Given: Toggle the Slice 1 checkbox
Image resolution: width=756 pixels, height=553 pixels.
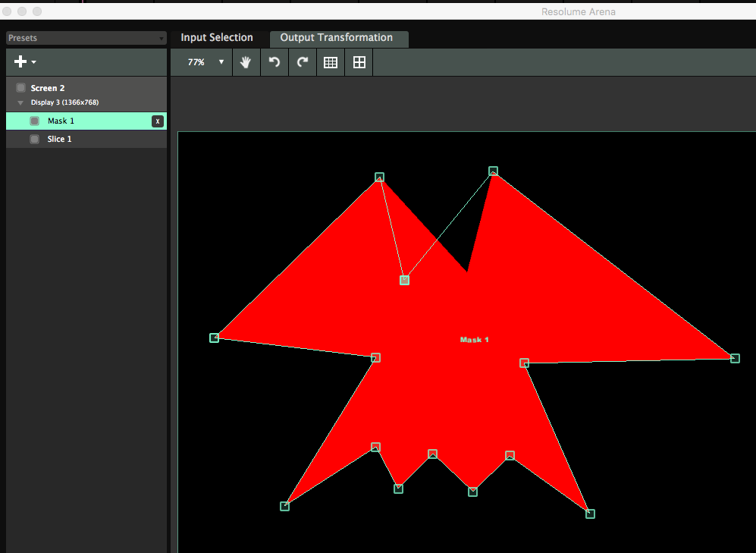Looking at the screenshot, I should pos(34,140).
